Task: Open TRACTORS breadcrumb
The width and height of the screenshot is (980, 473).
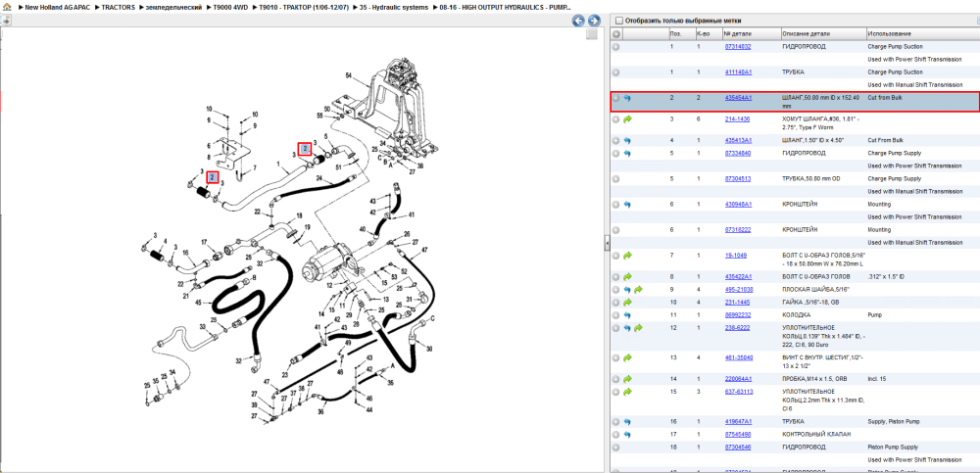Action: pos(119,7)
